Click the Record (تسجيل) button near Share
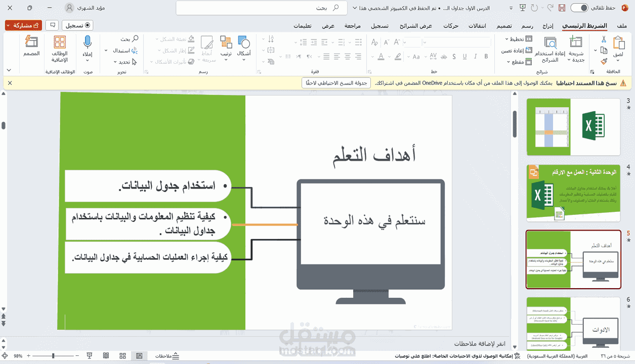 point(77,25)
